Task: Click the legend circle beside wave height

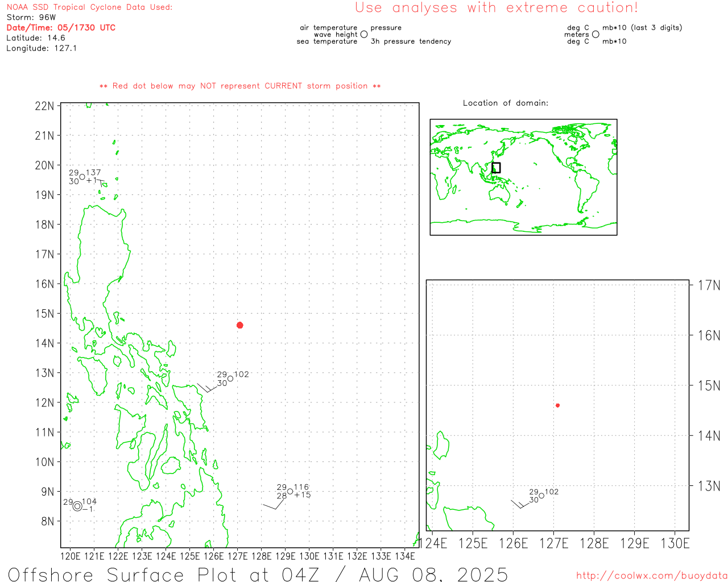Action: coord(364,34)
